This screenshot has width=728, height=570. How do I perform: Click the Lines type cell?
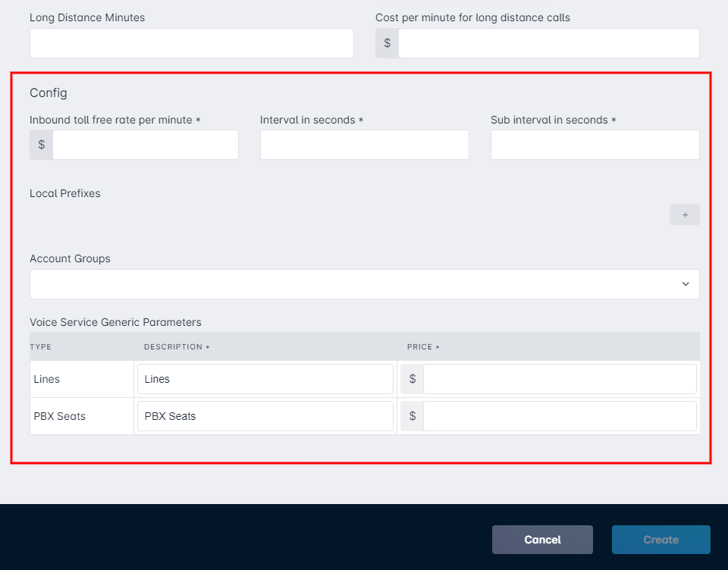point(82,379)
